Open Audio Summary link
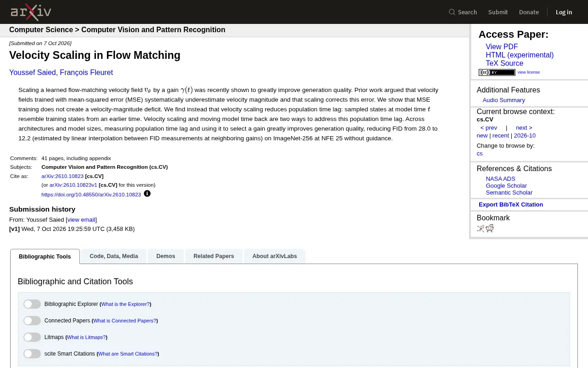 pos(503,100)
